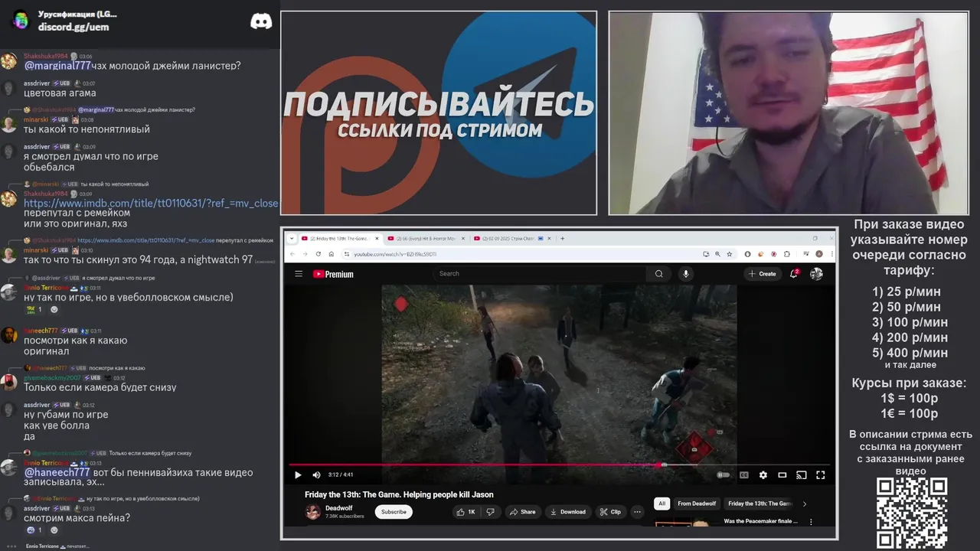The height and width of the screenshot is (551, 980).
Task: Toggle closed captions CC button
Action: 743,475
